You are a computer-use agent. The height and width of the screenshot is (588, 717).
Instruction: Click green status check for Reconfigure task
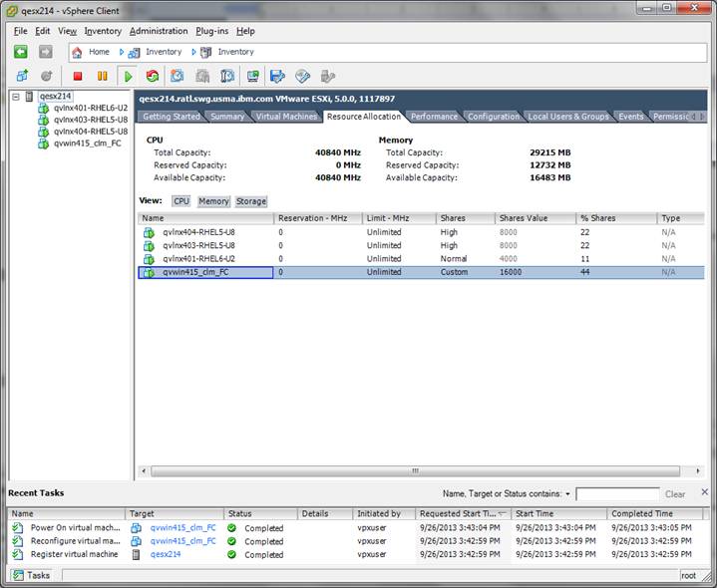click(x=231, y=541)
